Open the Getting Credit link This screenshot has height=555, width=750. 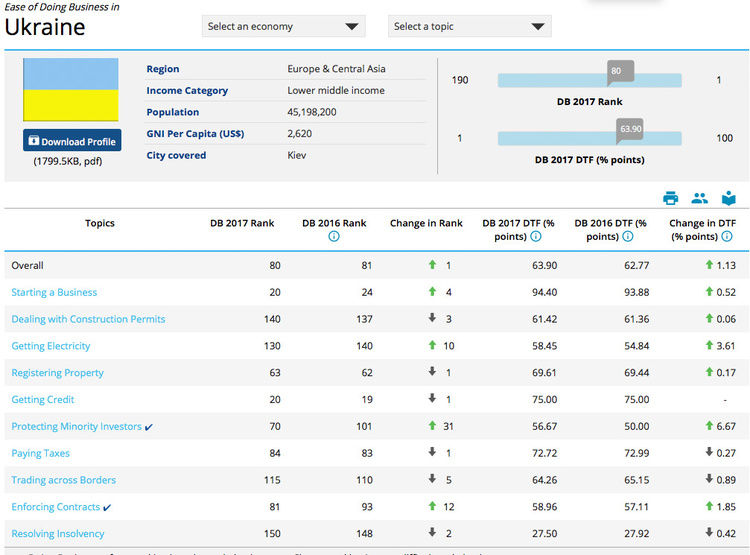pyautogui.click(x=43, y=400)
